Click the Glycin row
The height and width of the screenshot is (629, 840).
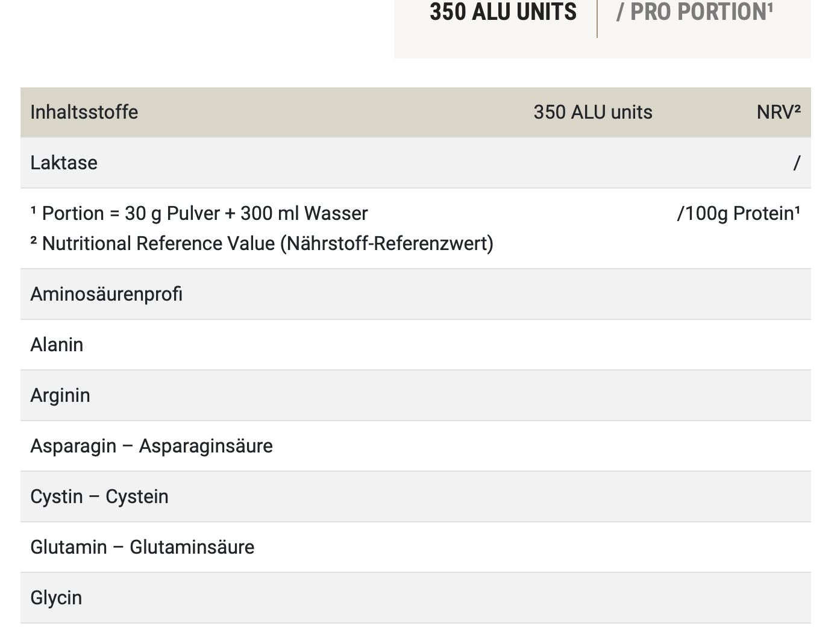click(56, 598)
